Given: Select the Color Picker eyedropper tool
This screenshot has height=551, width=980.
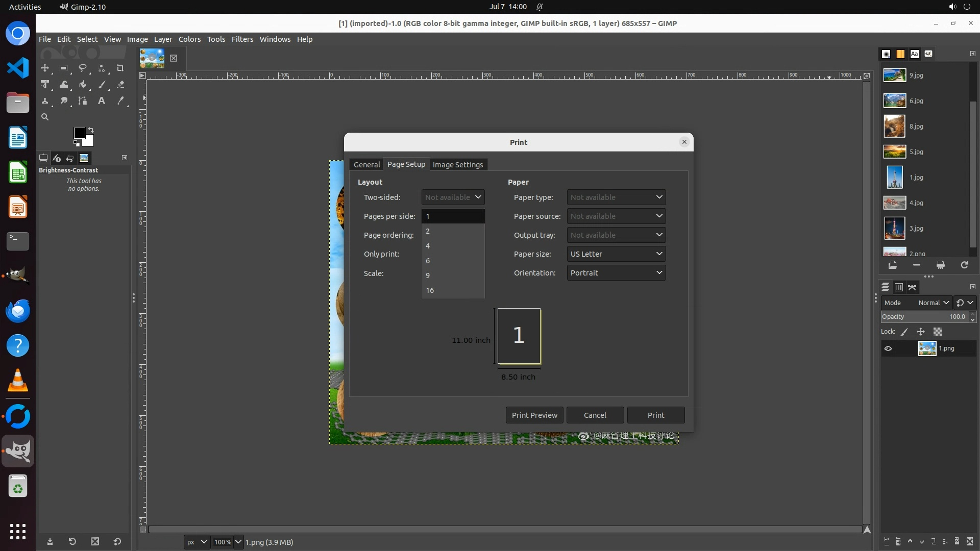Looking at the screenshot, I should (120, 101).
